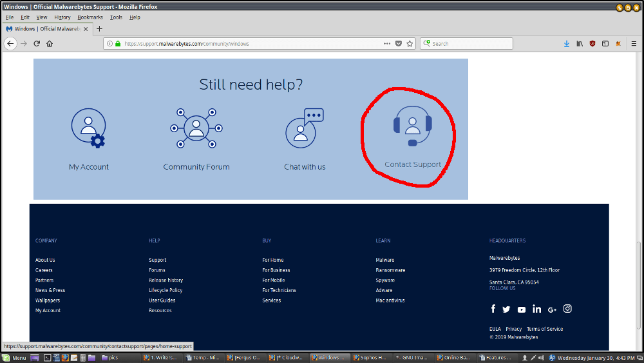The image size is (644, 363).
Task: Open Terms of Service link
Action: point(545,329)
